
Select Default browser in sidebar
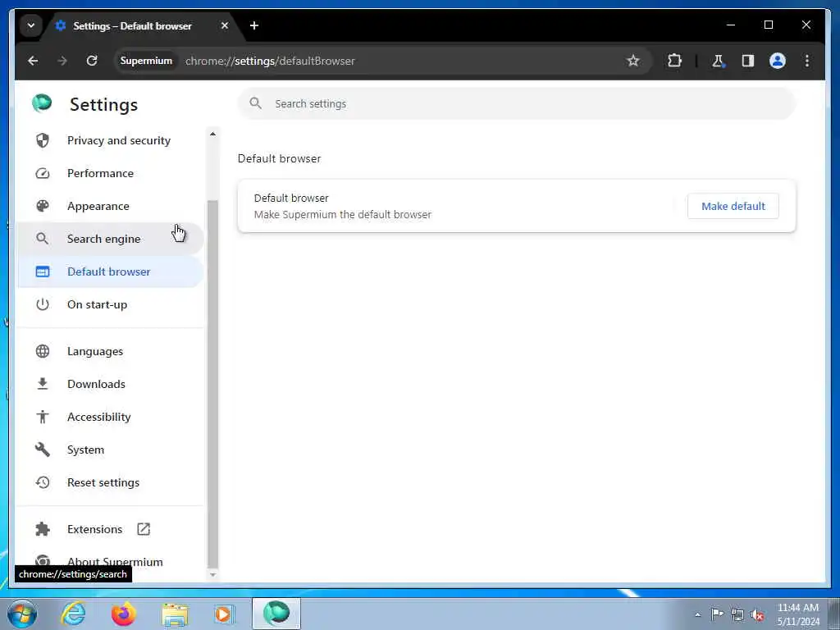coord(109,272)
